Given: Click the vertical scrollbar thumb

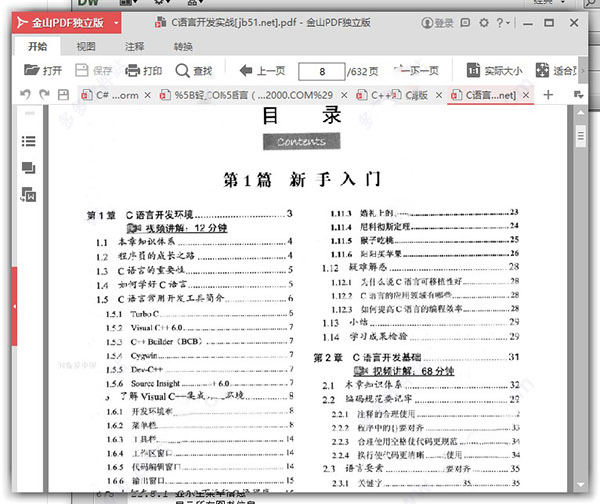Looking at the screenshot, I should 580,136.
